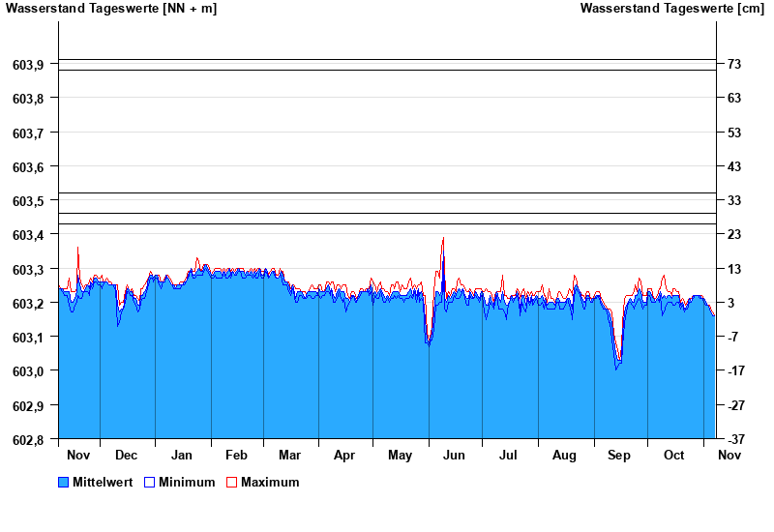Click the Jan month label on the x-axis
The width and height of the screenshot is (774, 532).
[181, 455]
